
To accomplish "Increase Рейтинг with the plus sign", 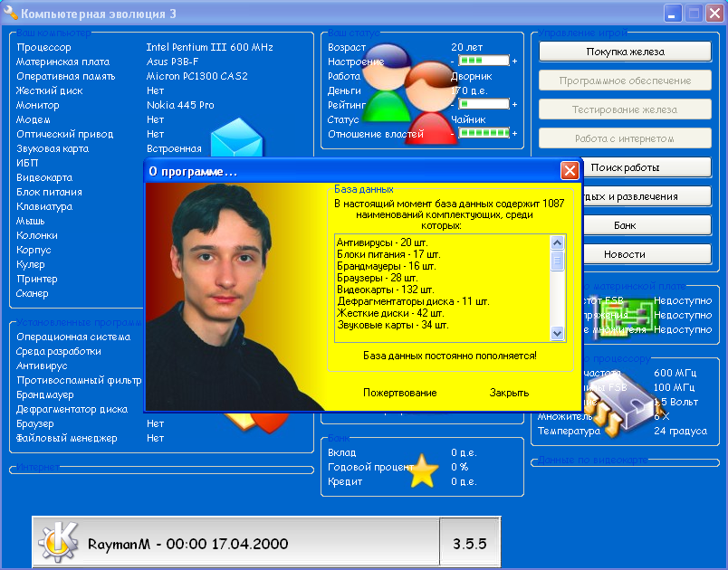I will (514, 104).
